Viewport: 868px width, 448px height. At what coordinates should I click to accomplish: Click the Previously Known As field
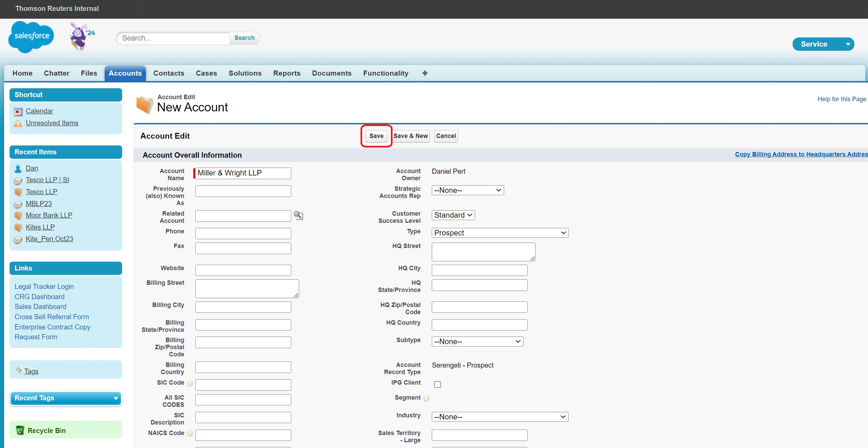[x=243, y=191]
